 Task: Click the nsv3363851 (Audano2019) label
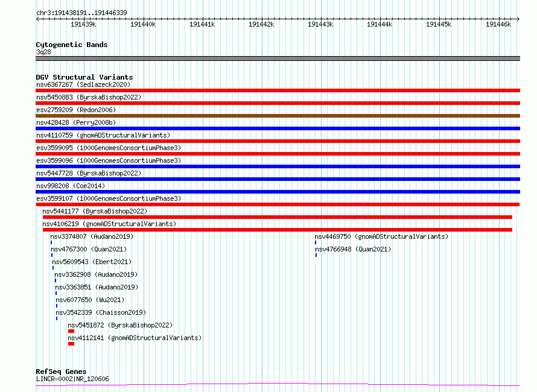97,287
